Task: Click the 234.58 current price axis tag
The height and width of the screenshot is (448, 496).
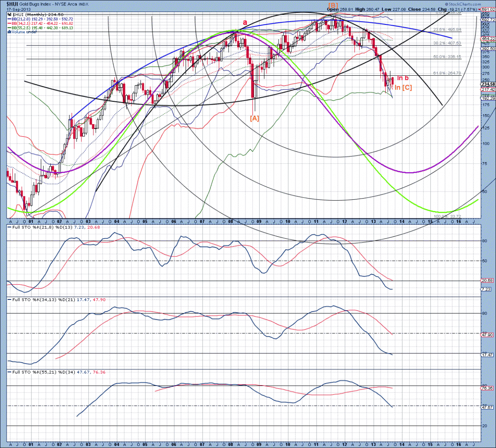Action: [x=488, y=84]
